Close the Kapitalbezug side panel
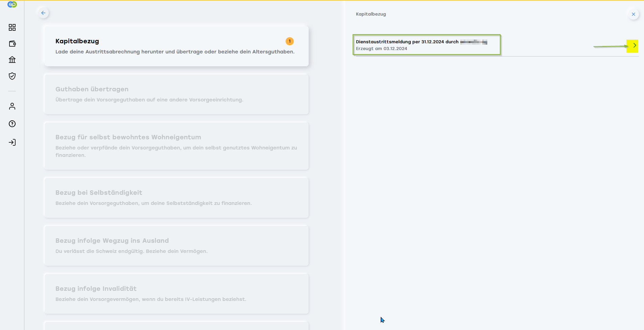The width and height of the screenshot is (644, 330). tap(634, 14)
